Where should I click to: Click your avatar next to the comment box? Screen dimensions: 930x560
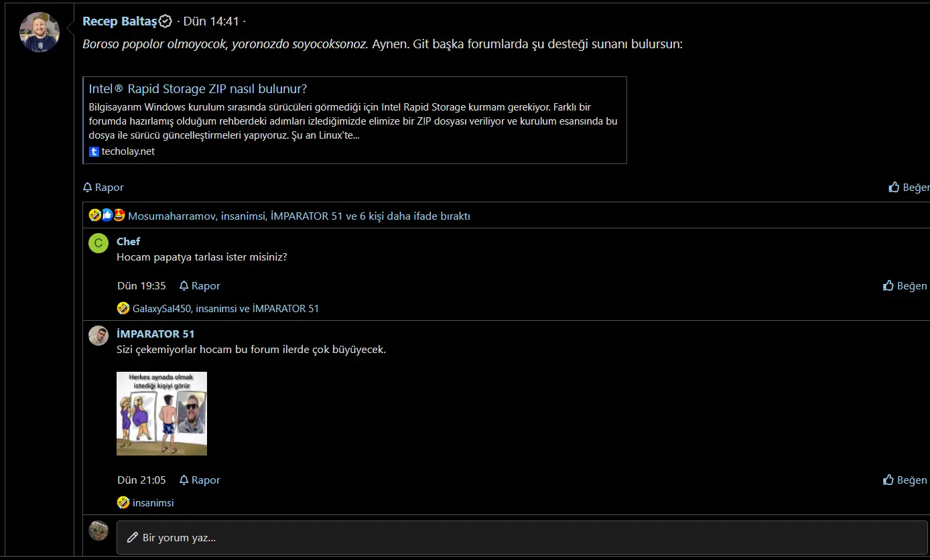[x=98, y=531]
